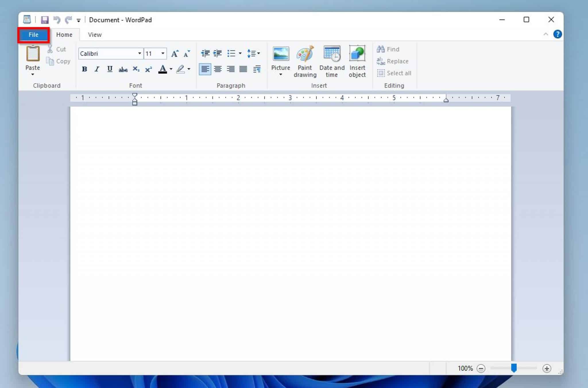This screenshot has width=588, height=388.
Task: Insert a Picture using the landscape icon
Action: pos(281,53)
